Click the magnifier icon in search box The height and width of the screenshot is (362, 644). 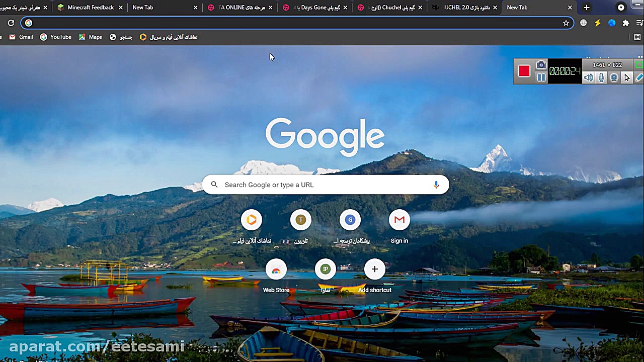click(x=214, y=185)
